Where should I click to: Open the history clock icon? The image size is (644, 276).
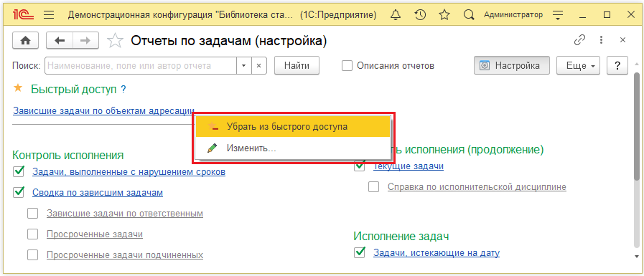tap(419, 15)
